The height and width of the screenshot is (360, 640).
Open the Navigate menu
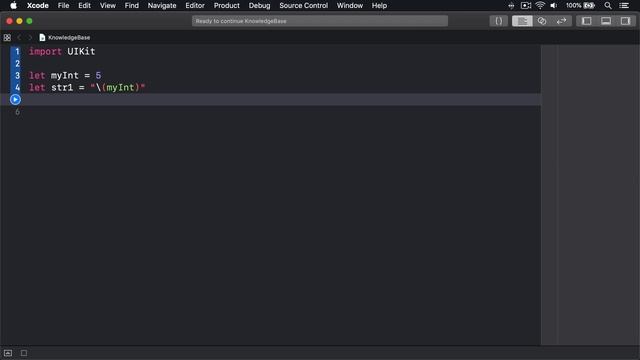(162, 5)
